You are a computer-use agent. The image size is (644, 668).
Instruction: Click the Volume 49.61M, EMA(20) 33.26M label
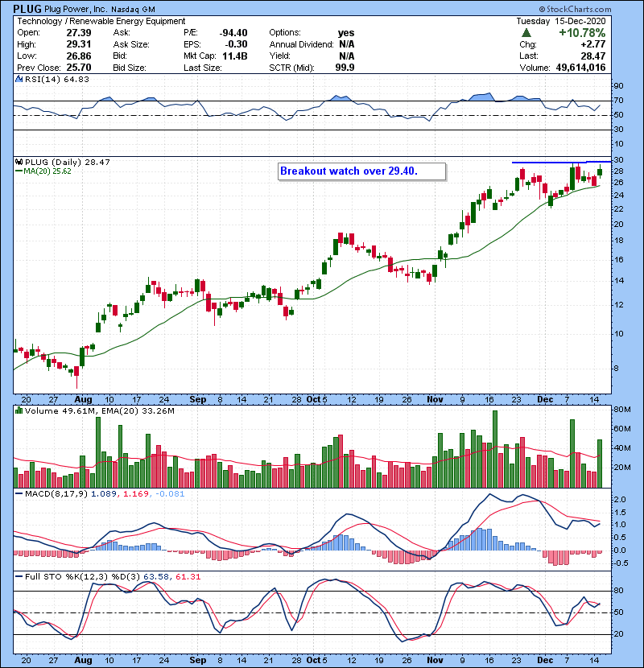coord(99,410)
